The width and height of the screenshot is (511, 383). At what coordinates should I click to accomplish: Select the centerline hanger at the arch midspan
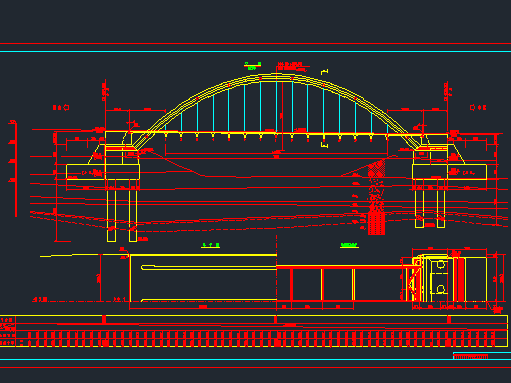click(x=276, y=106)
